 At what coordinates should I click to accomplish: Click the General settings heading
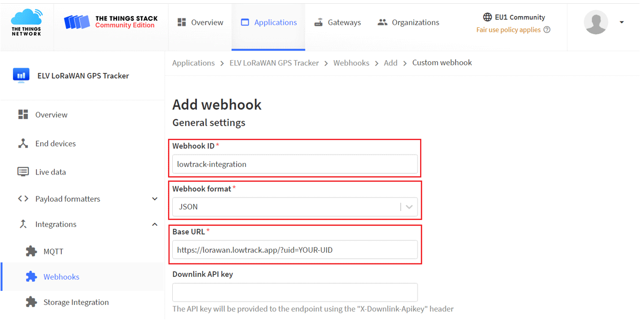click(x=209, y=122)
